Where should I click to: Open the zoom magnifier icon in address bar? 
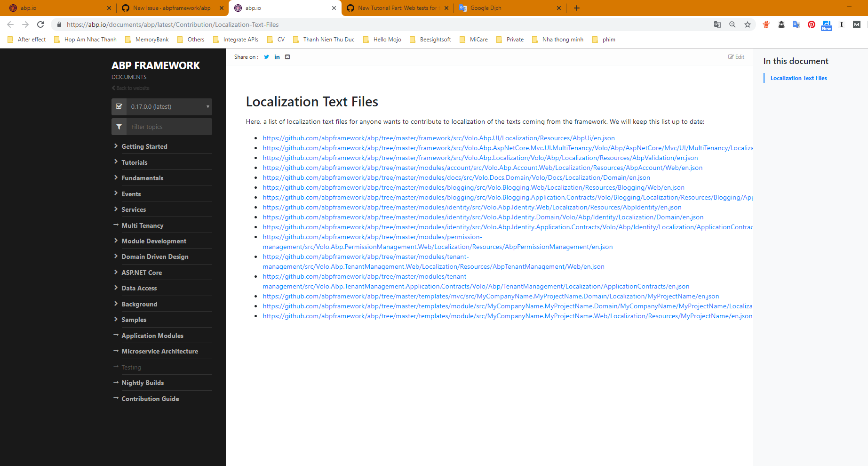pyautogui.click(x=733, y=24)
